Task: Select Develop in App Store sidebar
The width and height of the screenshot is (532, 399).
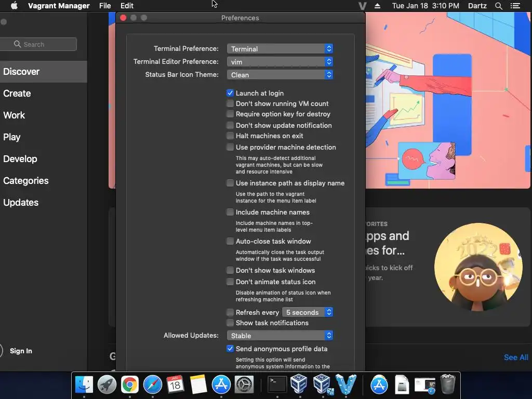Action: coord(43,159)
